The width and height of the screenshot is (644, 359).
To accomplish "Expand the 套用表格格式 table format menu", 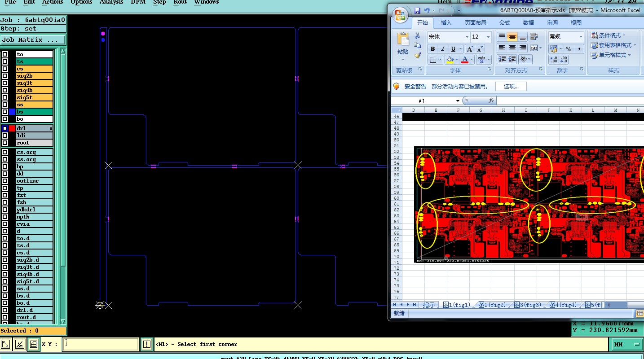I will pyautogui.click(x=613, y=45).
